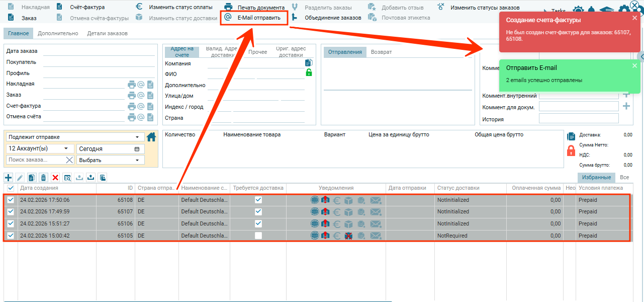Click the printer icon in the Накладная row
Image resolution: width=644 pixels, height=302 pixels.
(x=132, y=85)
